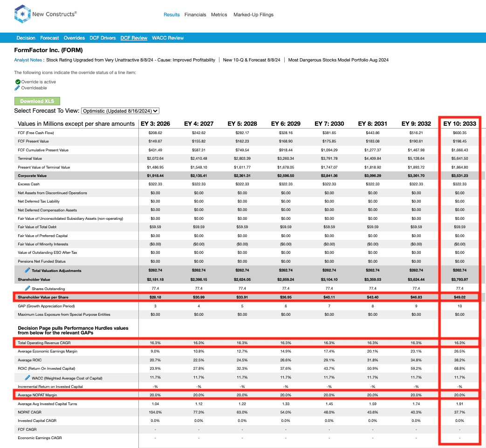This screenshot has height=448, width=486.
Task: Click the 'NOPAT CAGR' row label
Action: (30, 412)
